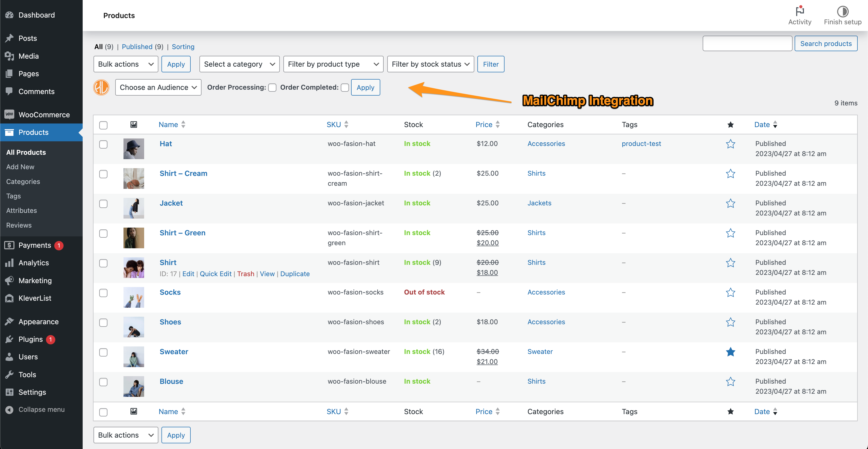This screenshot has height=449, width=868.
Task: Select the Socks row checkbox
Action: pos(103,293)
